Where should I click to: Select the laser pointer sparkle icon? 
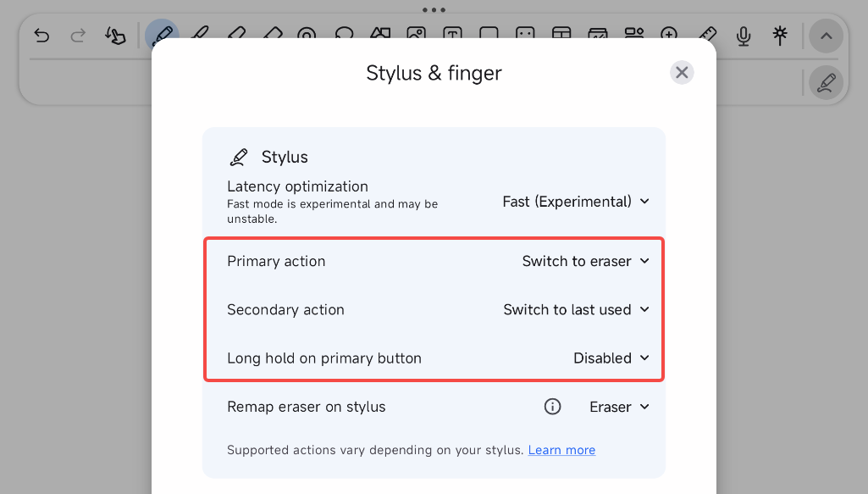coord(780,36)
